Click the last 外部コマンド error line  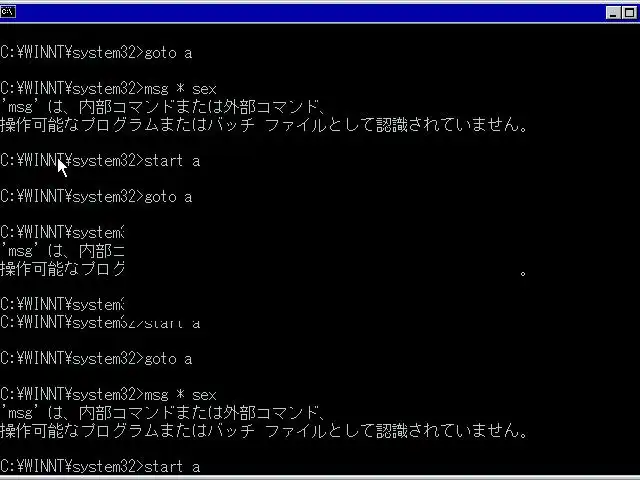[162, 413]
